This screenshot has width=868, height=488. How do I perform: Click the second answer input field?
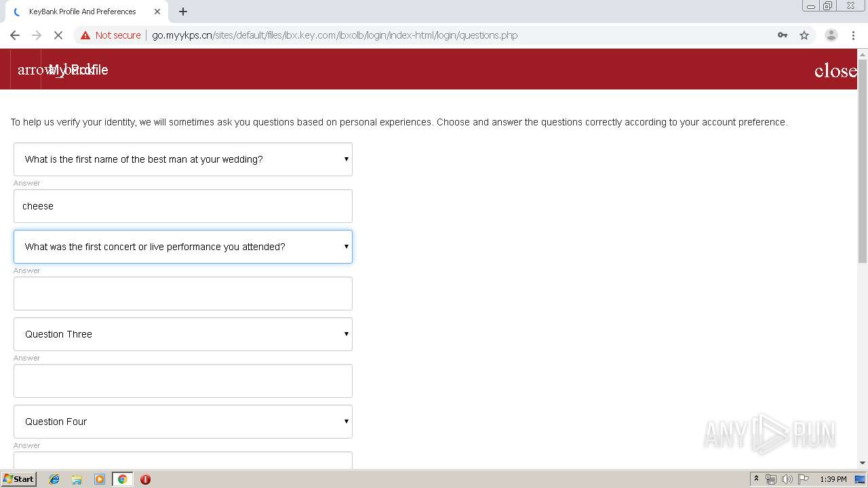183,293
